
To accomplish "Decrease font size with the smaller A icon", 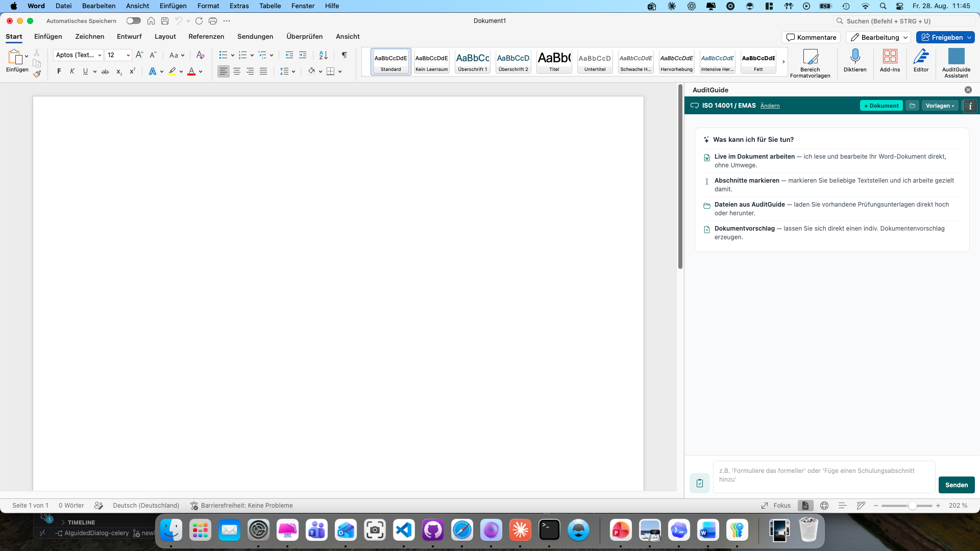I will point(153,55).
